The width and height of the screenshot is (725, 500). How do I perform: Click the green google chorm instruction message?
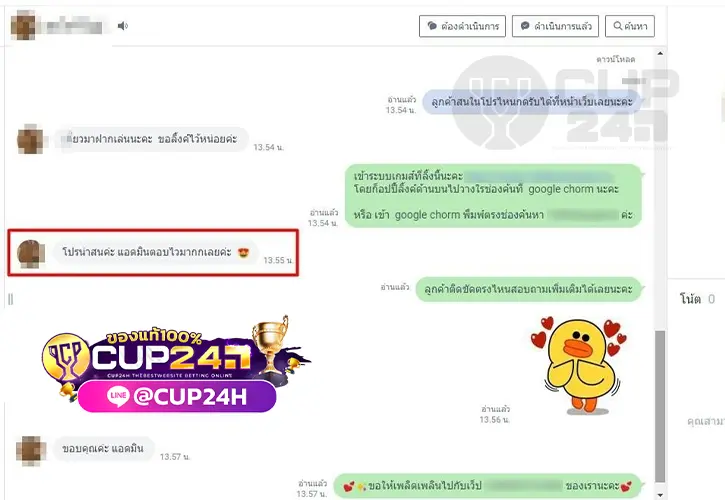point(493,196)
